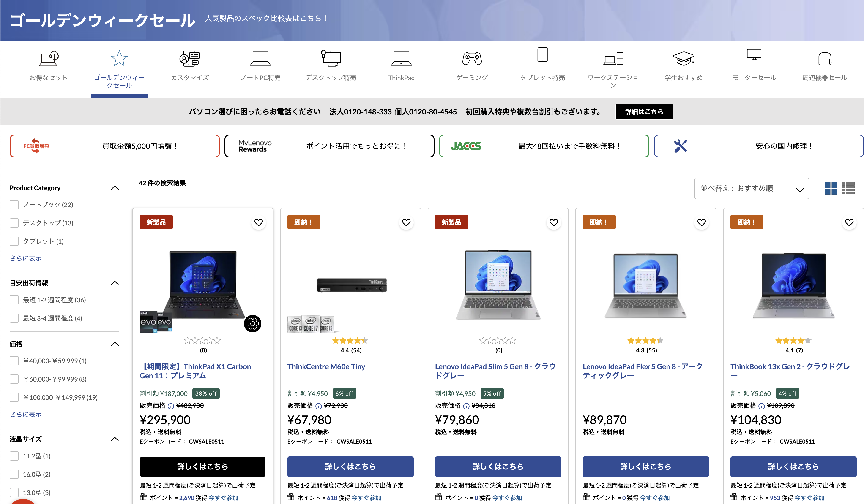Select the ゴールデンウィークセール star icon
Screen dimensions: 864x504
click(x=119, y=58)
